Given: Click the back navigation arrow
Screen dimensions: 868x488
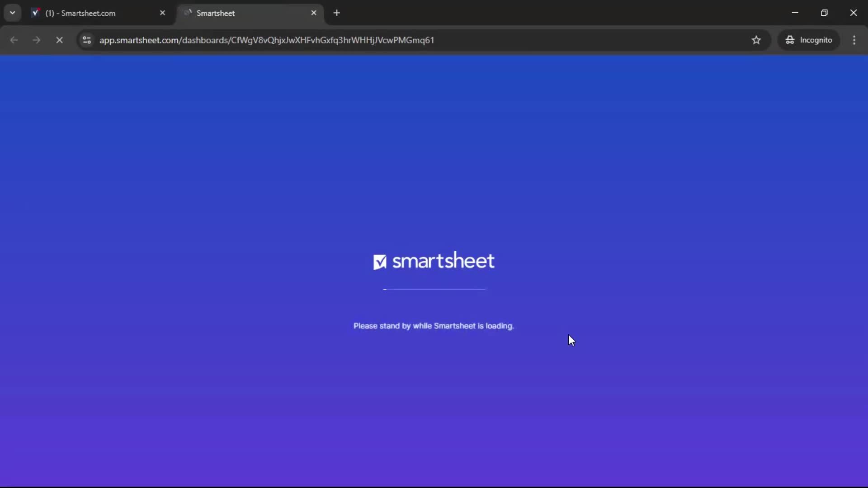Looking at the screenshot, I should (x=14, y=40).
